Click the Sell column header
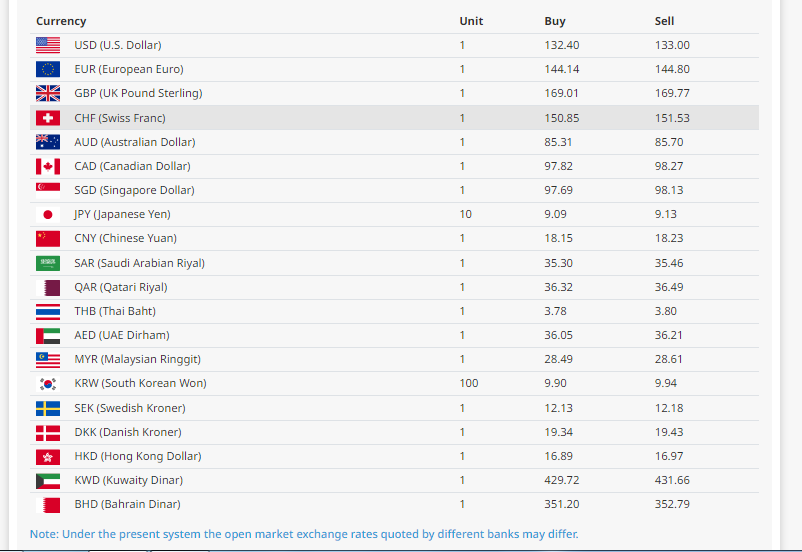Image resolution: width=802 pixels, height=552 pixels. click(x=664, y=21)
